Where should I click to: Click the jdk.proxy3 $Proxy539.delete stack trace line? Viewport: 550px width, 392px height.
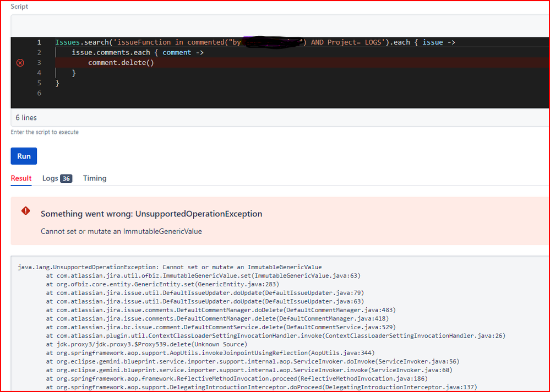pyautogui.click(x=146, y=345)
